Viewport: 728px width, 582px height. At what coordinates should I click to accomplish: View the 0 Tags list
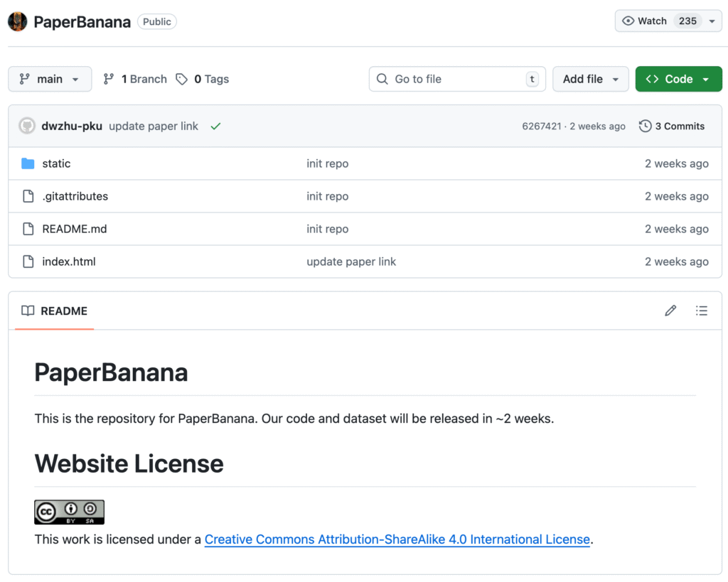point(203,79)
